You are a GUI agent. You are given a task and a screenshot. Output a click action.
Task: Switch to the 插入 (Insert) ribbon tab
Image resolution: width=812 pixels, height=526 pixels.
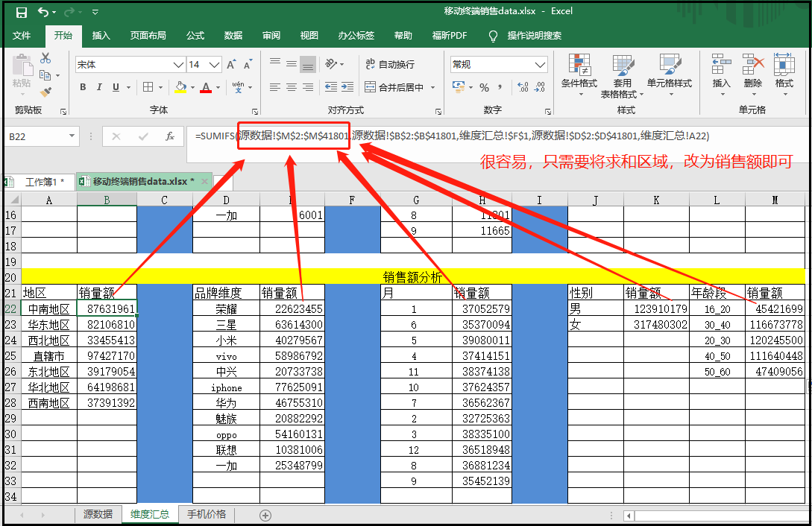101,36
